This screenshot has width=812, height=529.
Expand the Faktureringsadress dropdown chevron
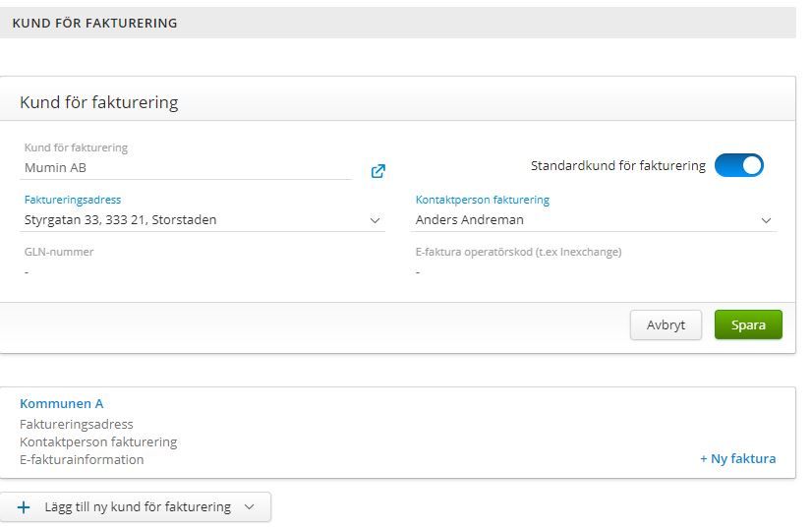(375, 220)
